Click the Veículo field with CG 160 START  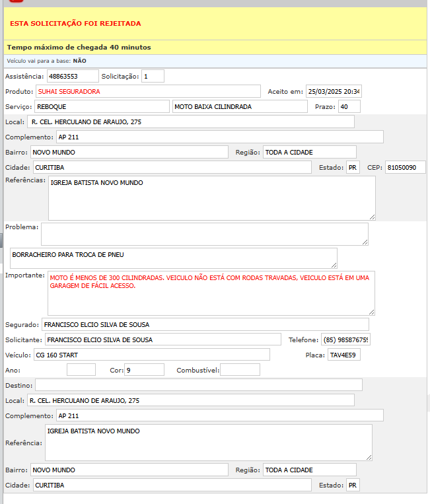[151, 355]
